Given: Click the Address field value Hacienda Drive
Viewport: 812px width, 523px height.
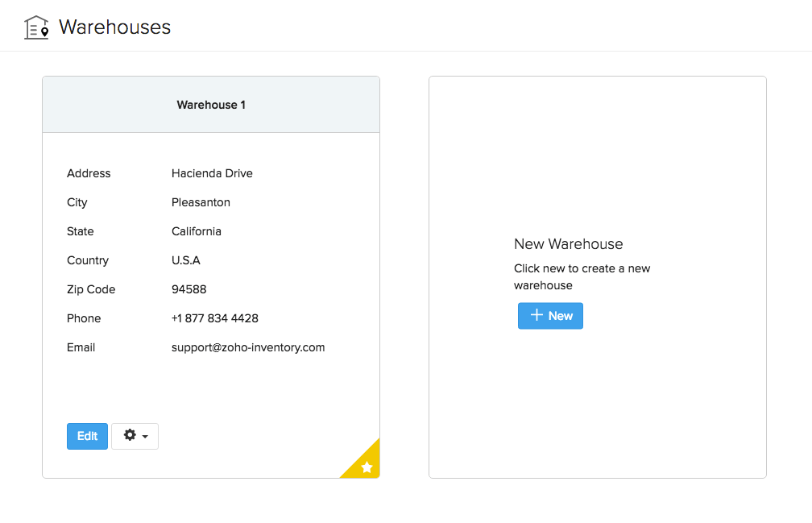Looking at the screenshot, I should 212,173.
